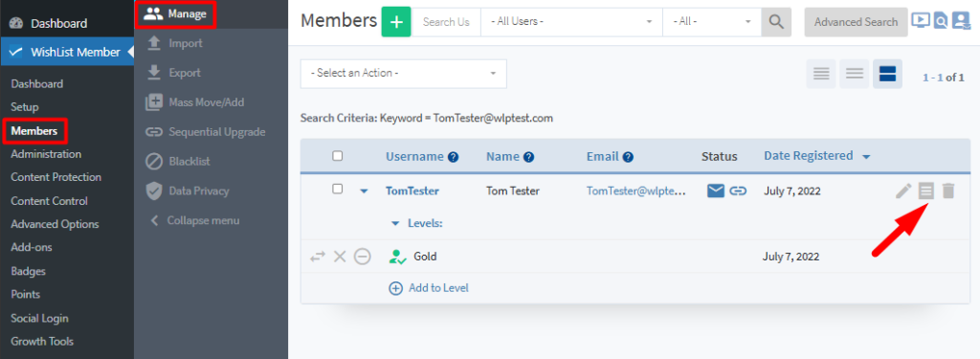Click the WishList Member sidebar Dashboard item
This screenshot has height=359, width=980.
(x=37, y=84)
